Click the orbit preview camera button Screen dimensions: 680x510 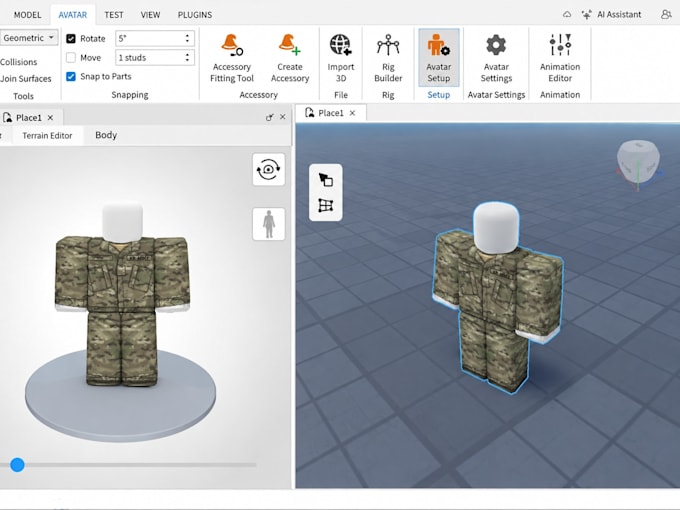268,170
